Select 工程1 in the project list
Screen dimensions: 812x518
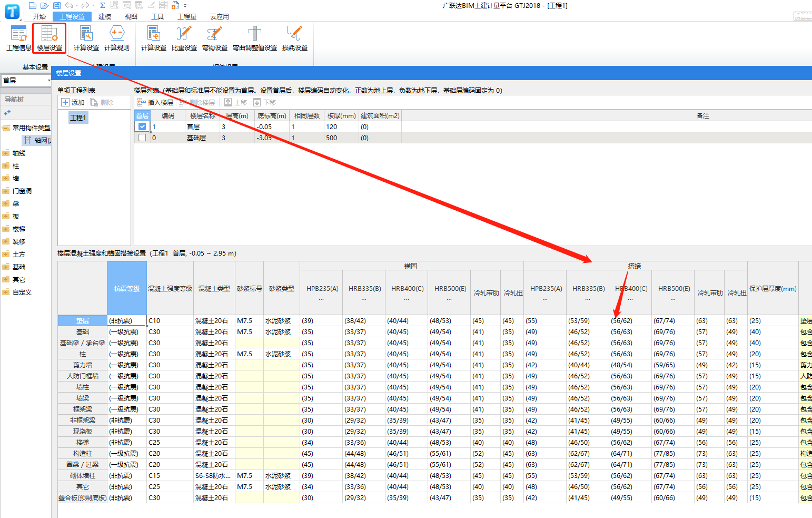78,118
